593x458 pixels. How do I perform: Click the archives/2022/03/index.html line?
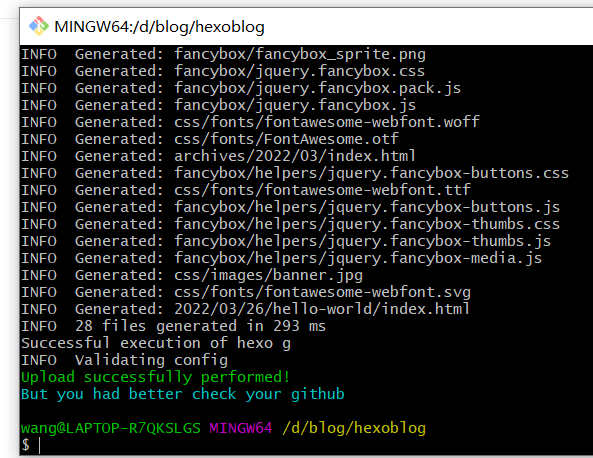(218, 157)
